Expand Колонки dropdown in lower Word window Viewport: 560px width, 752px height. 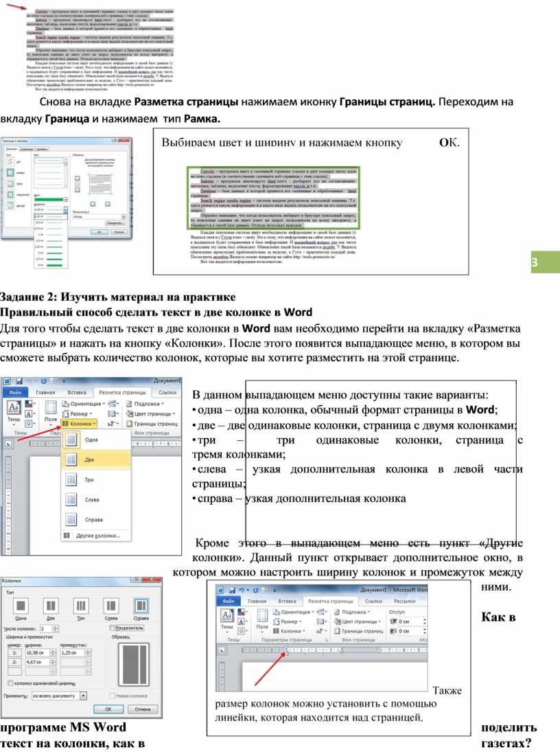tap(289, 631)
